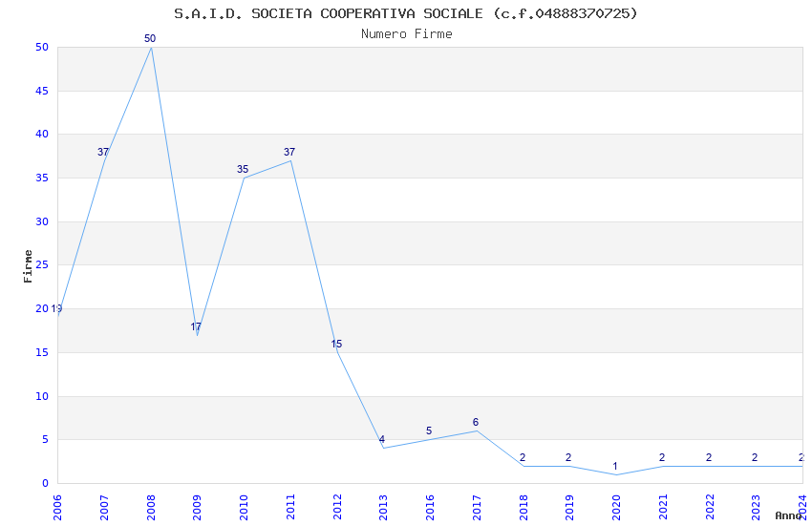Click data label 5 above year 2016
This screenshot has height=525, width=812.
(429, 430)
